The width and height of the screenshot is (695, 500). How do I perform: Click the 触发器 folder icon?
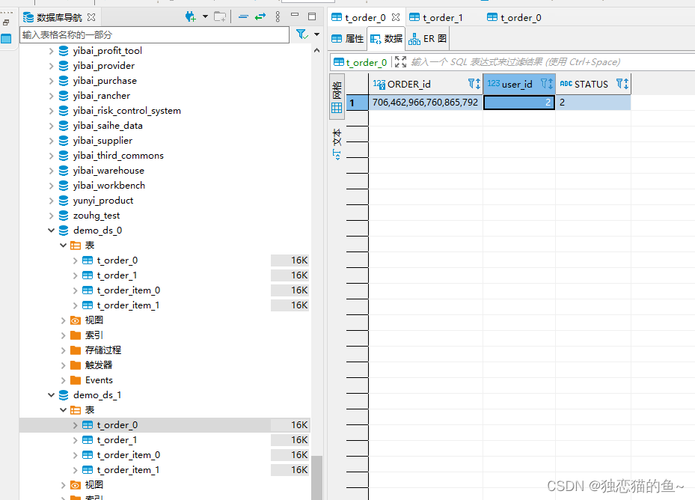click(x=76, y=365)
